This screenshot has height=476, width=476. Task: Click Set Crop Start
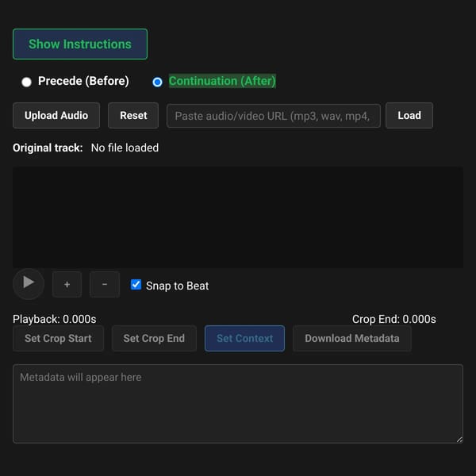click(58, 338)
